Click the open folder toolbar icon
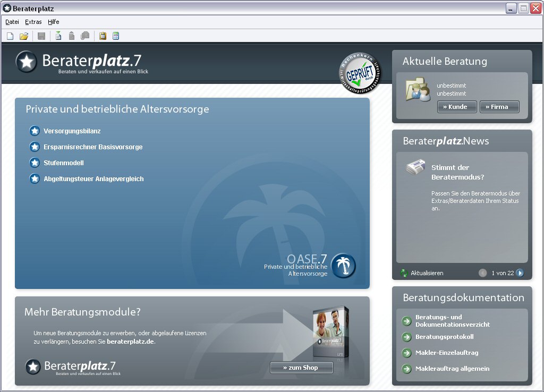 (24, 36)
